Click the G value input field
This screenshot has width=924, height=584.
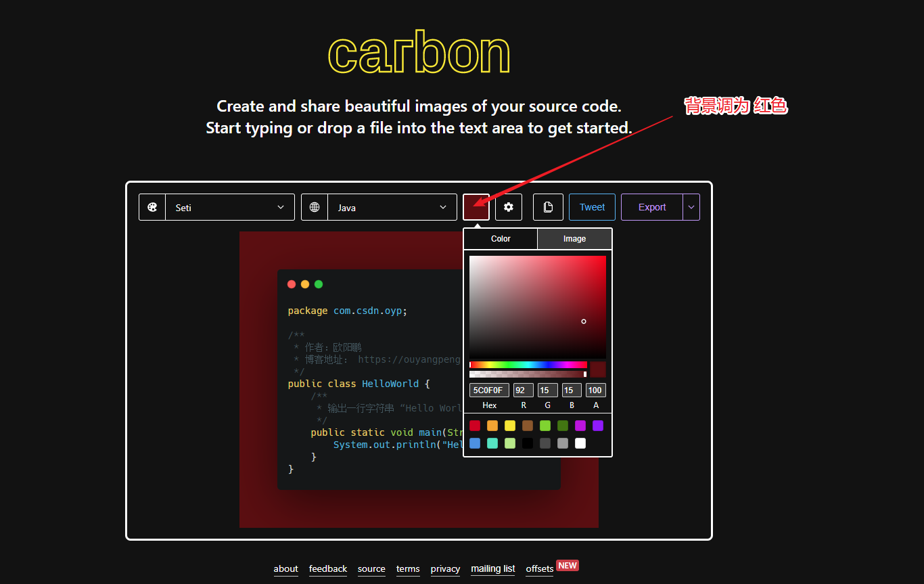coord(548,390)
